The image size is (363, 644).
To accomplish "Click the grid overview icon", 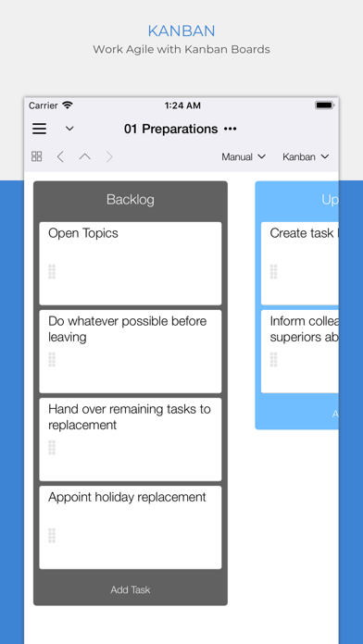I will pos(37,156).
